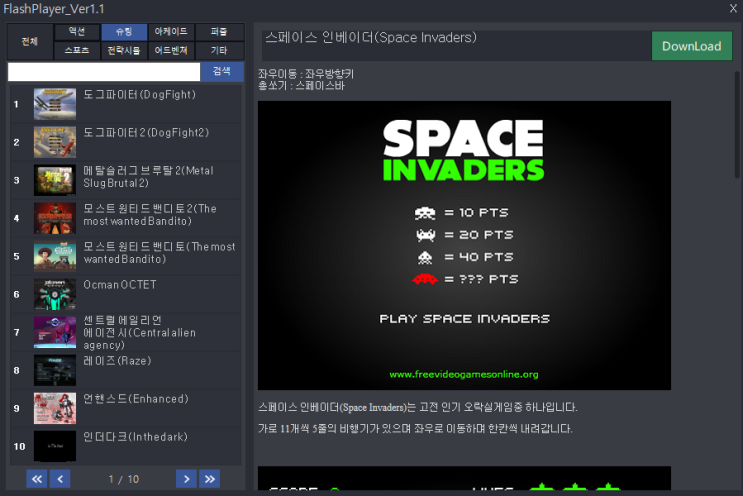743x496 pixels.
Task: Select 메탈슬러그 브루탈2 title text
Action: point(148,177)
